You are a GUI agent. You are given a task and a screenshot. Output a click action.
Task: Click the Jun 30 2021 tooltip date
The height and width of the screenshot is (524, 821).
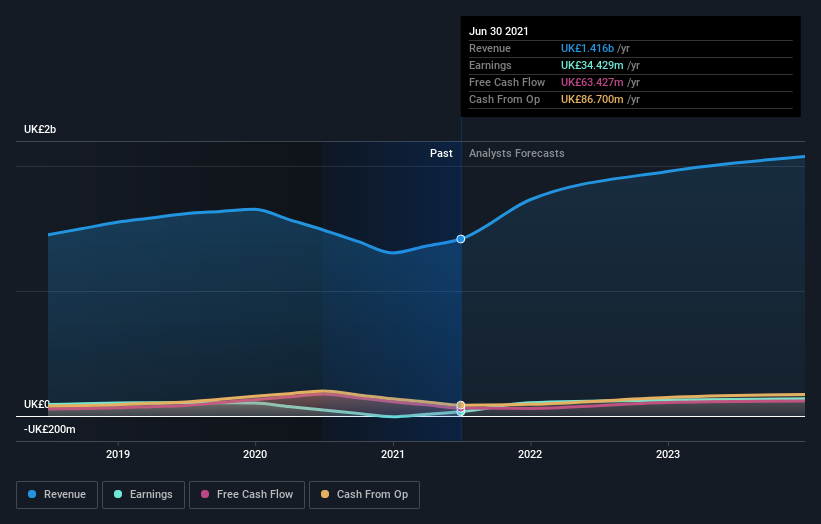tap(498, 31)
